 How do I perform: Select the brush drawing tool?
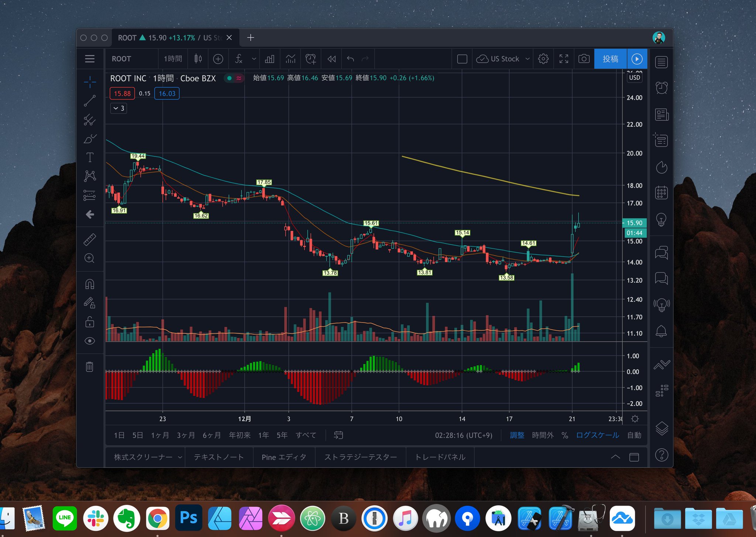(x=90, y=139)
